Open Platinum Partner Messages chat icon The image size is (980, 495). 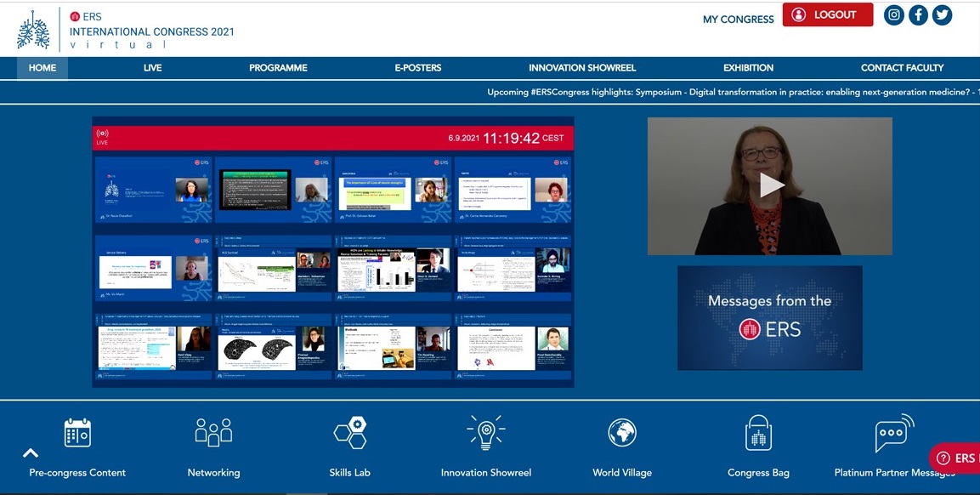coord(894,432)
